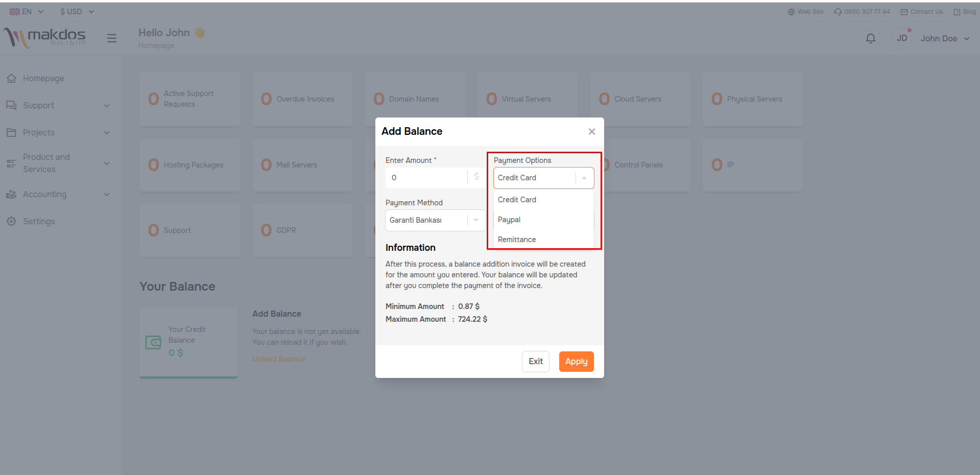Image resolution: width=980 pixels, height=475 pixels.
Task: Select Remittance from payment options list
Action: coord(517,240)
